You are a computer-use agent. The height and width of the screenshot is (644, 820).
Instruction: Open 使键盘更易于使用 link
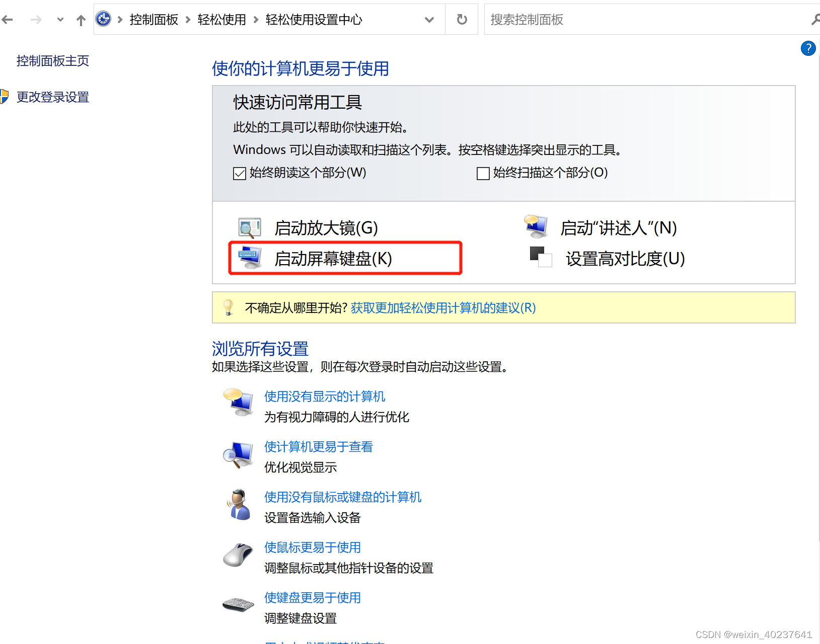pos(313,598)
